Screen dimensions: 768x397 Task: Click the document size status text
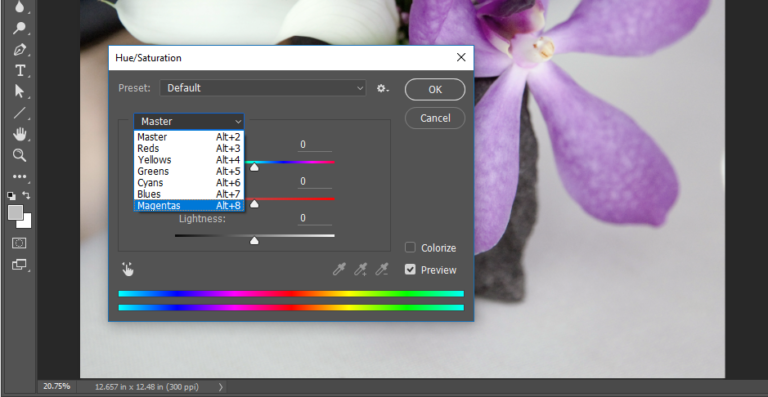tap(147, 387)
